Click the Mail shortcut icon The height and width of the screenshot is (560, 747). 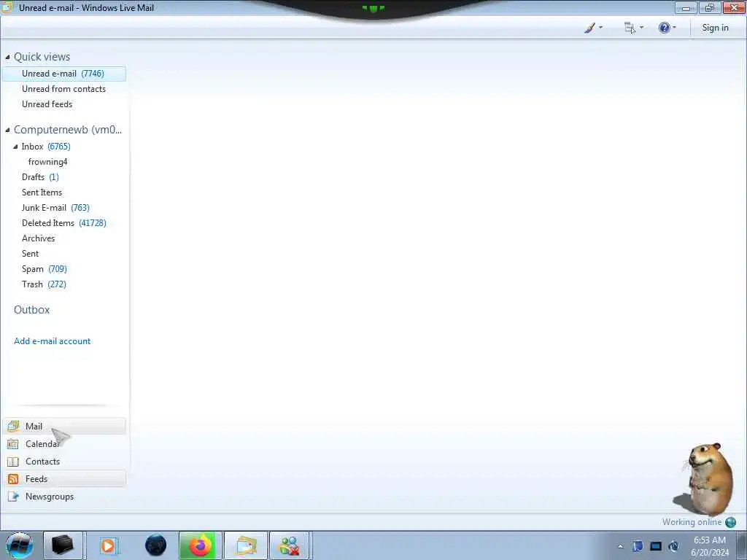tap(13, 426)
